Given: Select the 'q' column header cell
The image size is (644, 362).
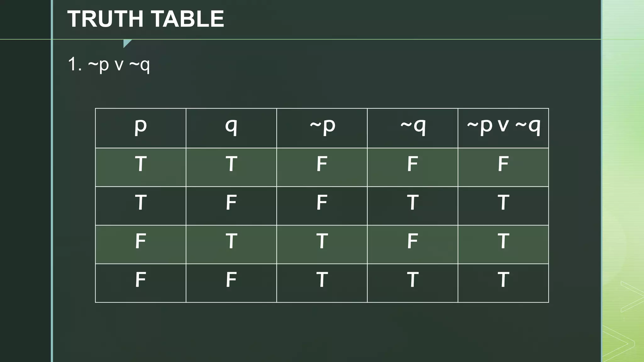Looking at the screenshot, I should (231, 128).
